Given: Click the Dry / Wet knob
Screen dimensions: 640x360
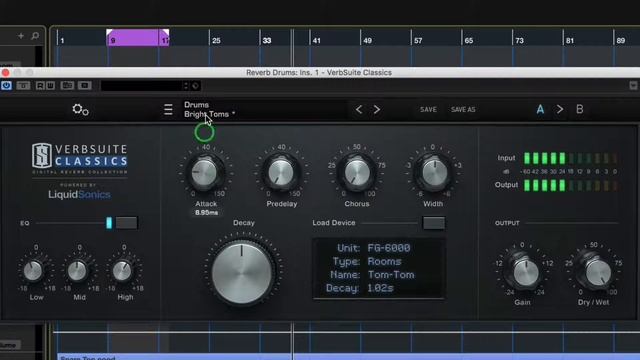Looking at the screenshot, I should (597, 273).
